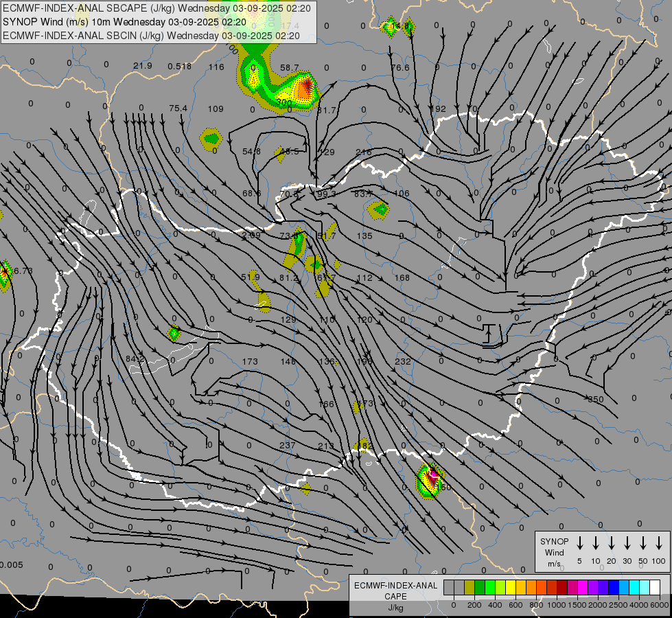The width and height of the screenshot is (672, 618).
Task: Click the 100 m/s wind arrow in legend
Action: click(x=659, y=542)
